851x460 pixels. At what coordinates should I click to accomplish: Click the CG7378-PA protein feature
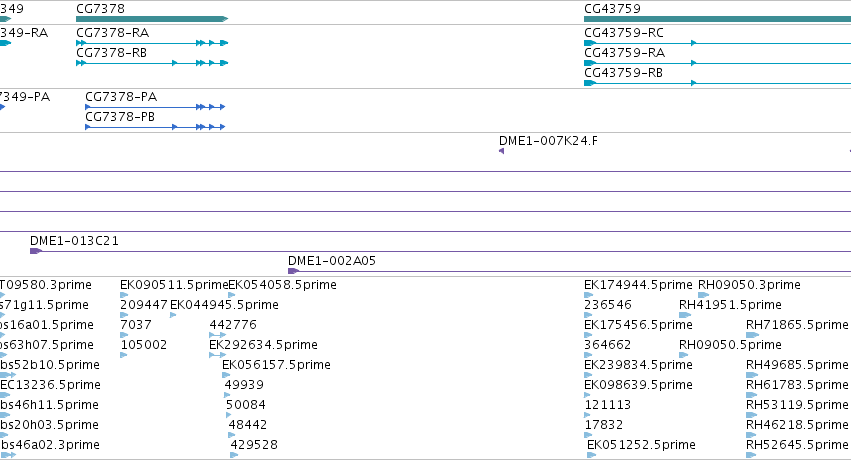155,107
